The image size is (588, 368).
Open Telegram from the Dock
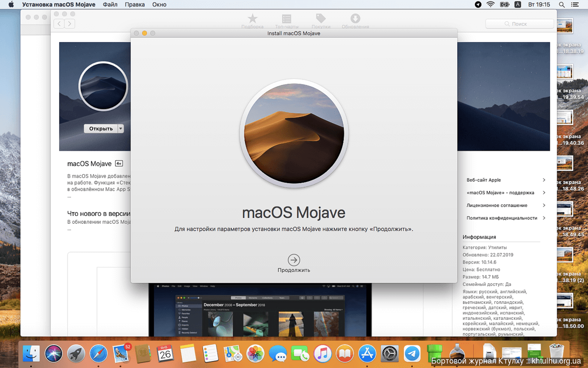(412, 353)
